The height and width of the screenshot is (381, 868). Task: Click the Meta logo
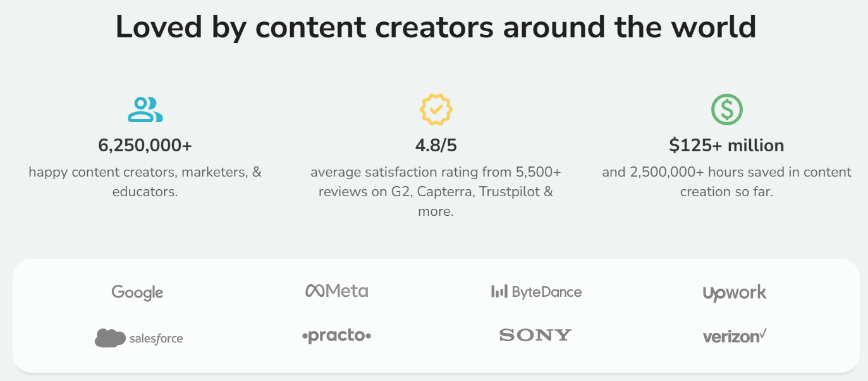pos(336,291)
